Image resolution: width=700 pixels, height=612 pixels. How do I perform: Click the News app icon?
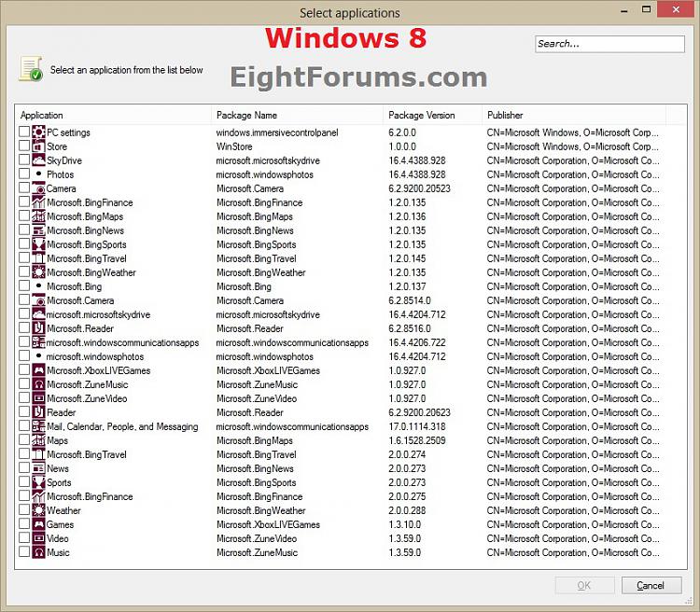(38, 468)
